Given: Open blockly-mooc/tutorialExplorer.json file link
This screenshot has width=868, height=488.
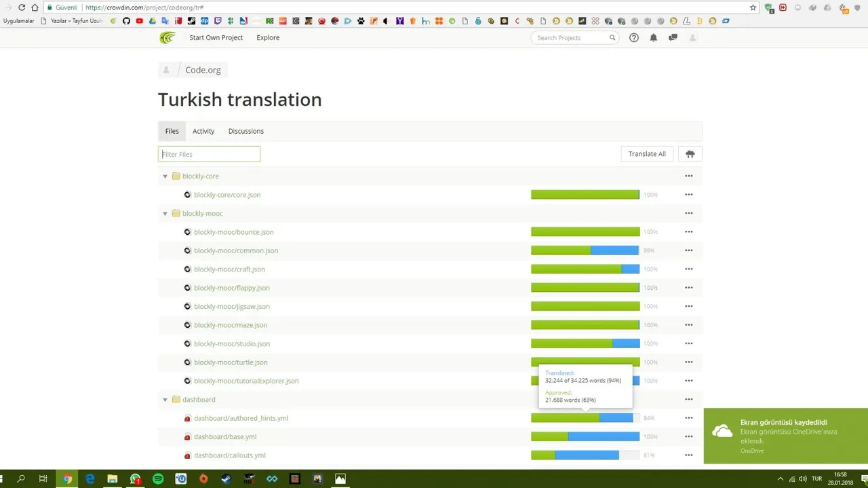Looking at the screenshot, I should click(246, 381).
